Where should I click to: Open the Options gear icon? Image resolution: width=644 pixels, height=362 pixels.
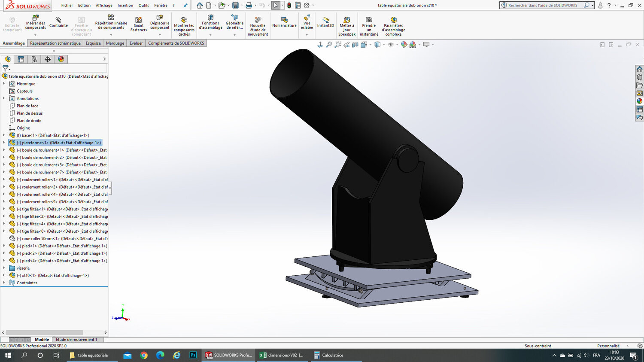[x=307, y=6]
